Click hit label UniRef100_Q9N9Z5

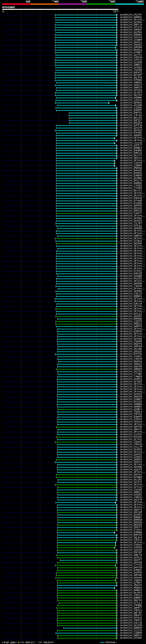coord(131,628)
